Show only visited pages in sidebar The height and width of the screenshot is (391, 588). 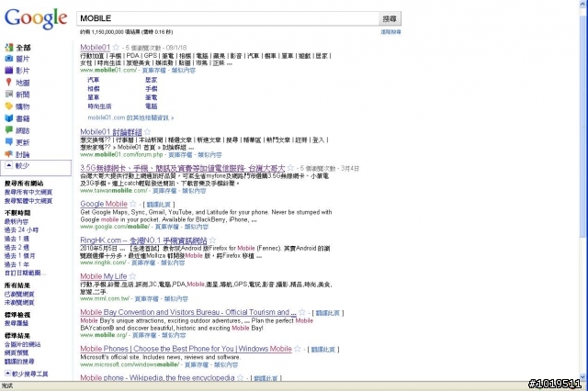click(19, 294)
